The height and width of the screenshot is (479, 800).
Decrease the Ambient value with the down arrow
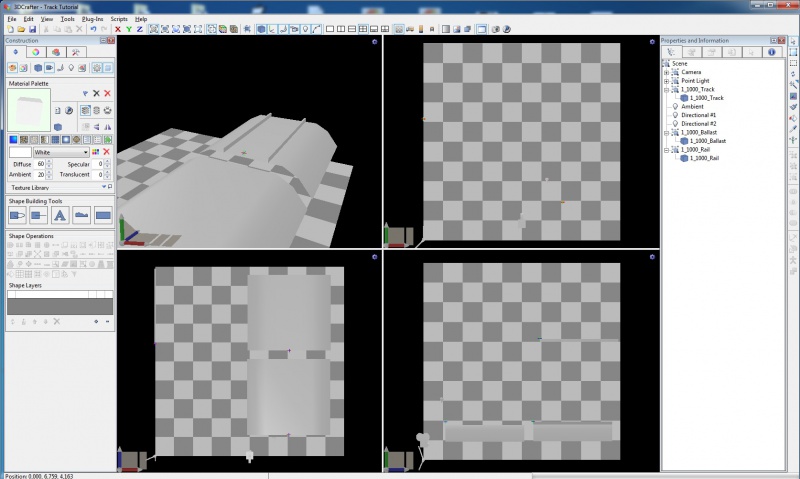click(49, 177)
